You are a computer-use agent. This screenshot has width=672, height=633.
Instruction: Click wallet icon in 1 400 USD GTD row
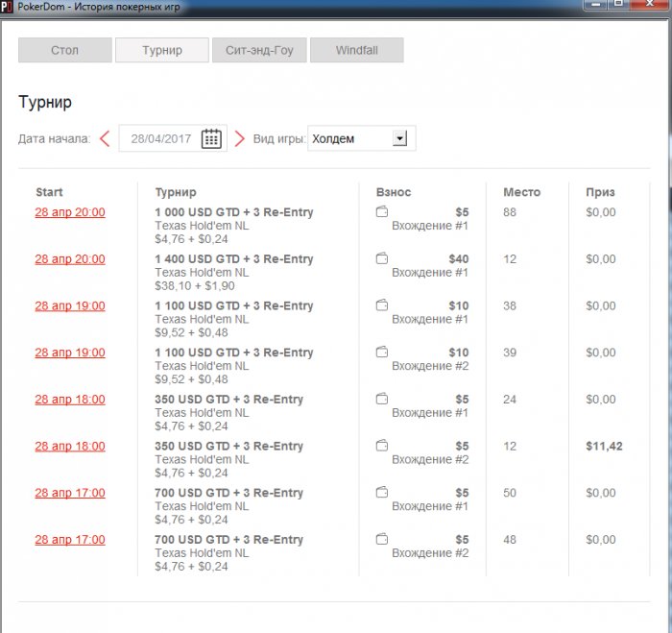pyautogui.click(x=382, y=258)
